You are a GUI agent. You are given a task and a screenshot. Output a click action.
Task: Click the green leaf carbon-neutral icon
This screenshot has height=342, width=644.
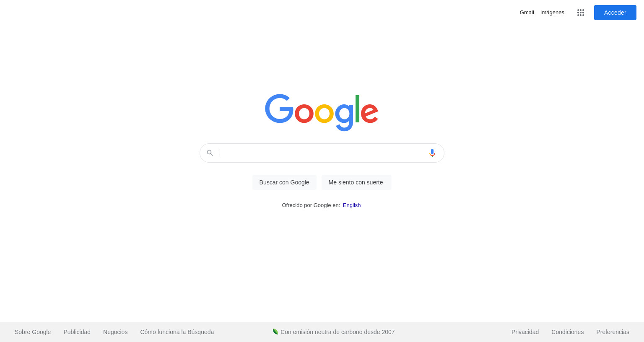click(x=275, y=332)
